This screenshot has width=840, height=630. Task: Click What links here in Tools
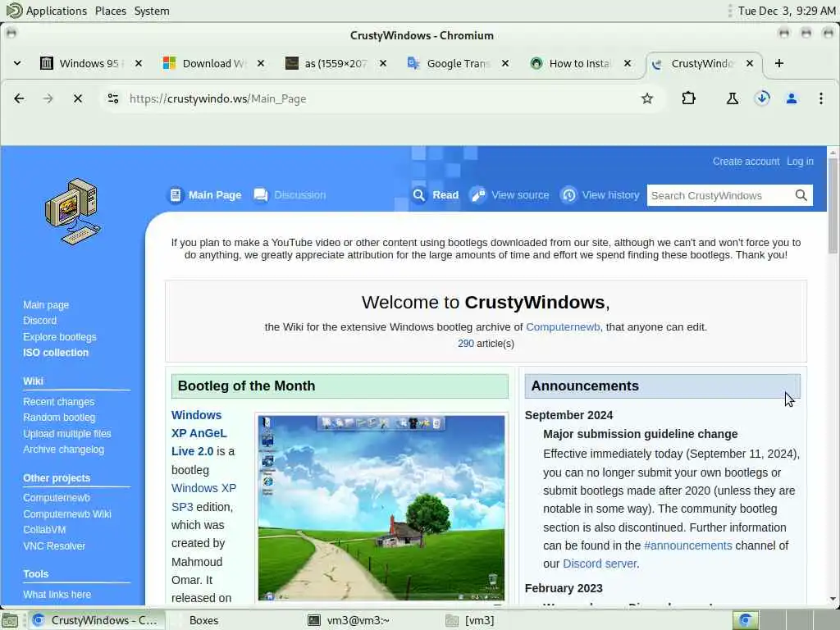[x=57, y=594]
